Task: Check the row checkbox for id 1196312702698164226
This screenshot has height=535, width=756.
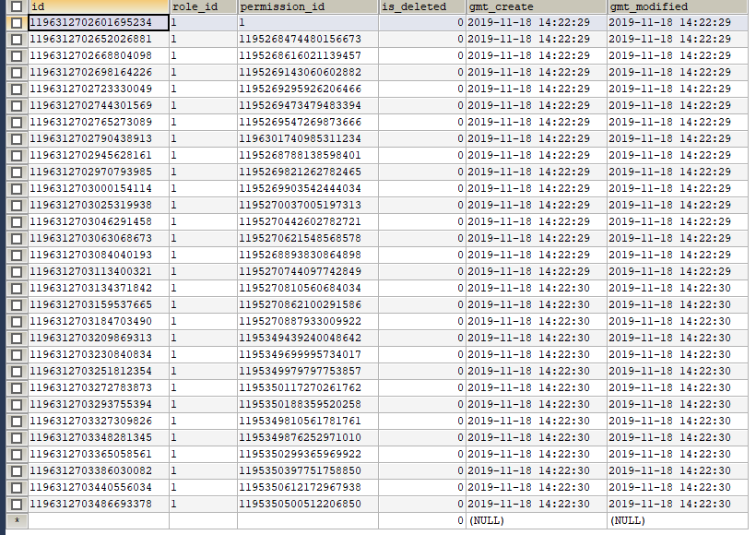Action: (17, 73)
